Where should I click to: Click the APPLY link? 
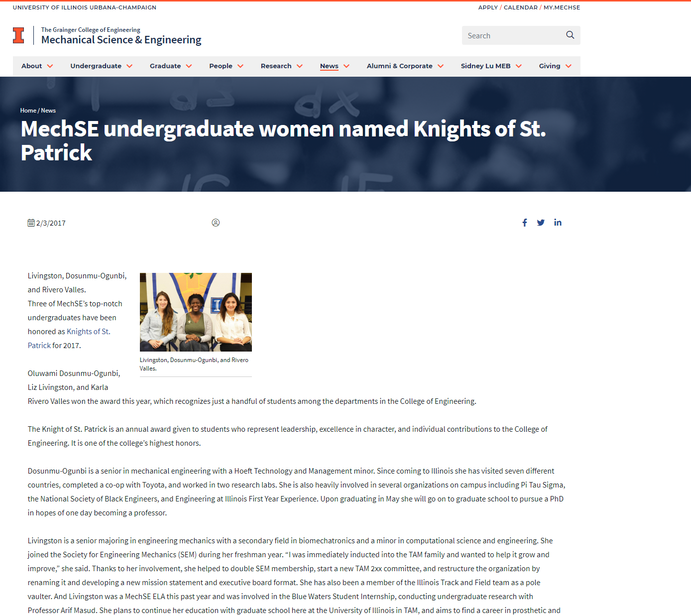[488, 7]
